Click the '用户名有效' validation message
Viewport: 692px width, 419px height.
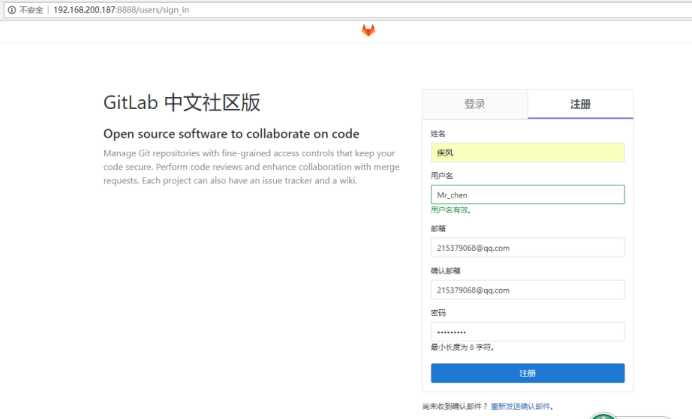451,210
